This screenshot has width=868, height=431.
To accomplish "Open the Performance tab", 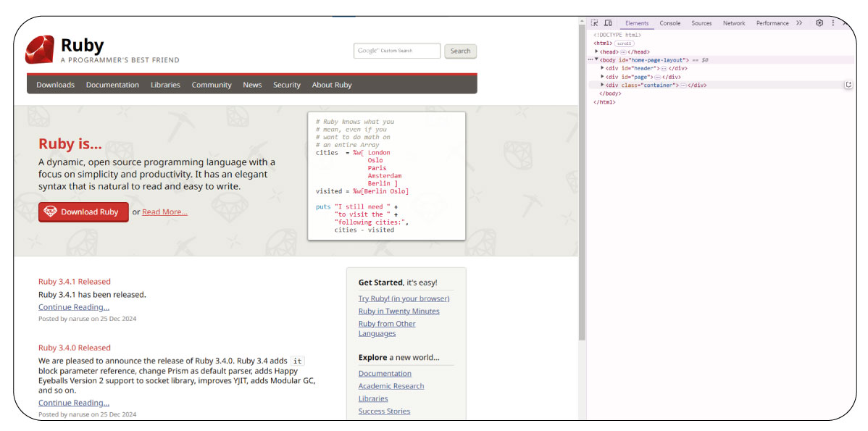I will [772, 23].
